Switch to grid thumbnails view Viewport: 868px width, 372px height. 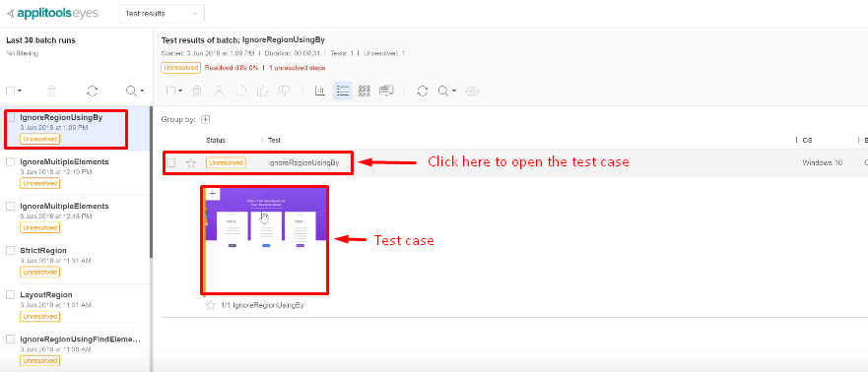(x=364, y=91)
